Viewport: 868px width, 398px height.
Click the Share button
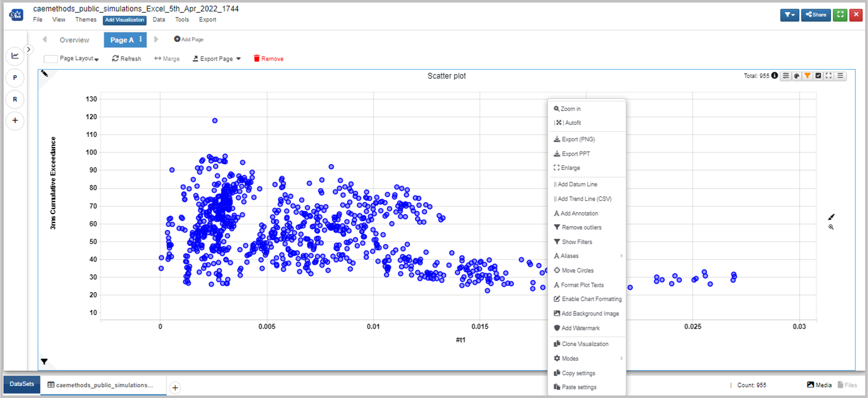pos(816,15)
